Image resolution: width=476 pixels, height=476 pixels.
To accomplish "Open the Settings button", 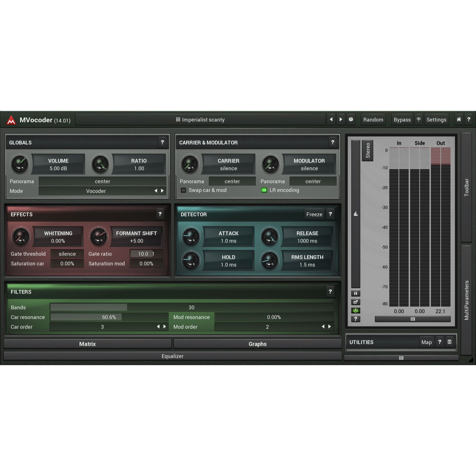I will coord(436,119).
